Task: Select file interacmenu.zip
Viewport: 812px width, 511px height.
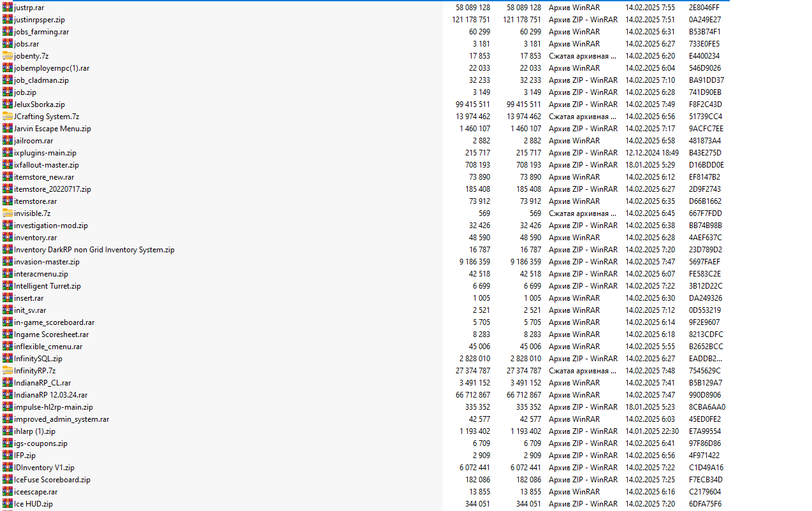Action: click(41, 274)
